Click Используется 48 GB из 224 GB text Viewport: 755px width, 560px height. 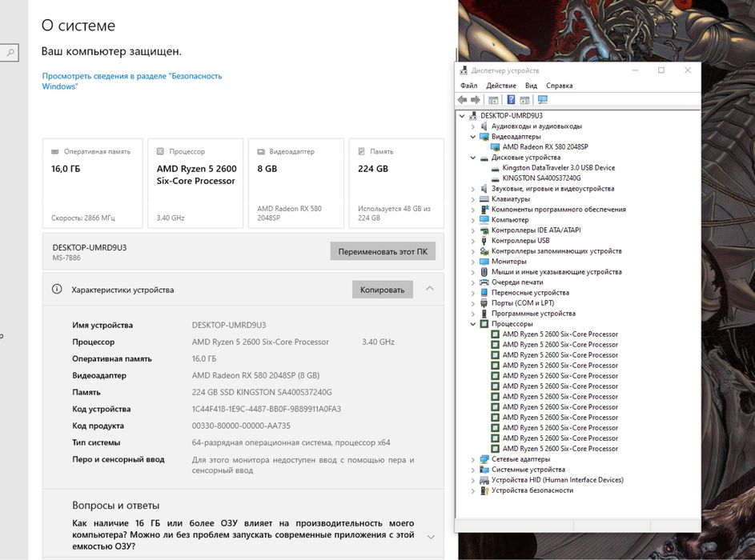tap(395, 213)
